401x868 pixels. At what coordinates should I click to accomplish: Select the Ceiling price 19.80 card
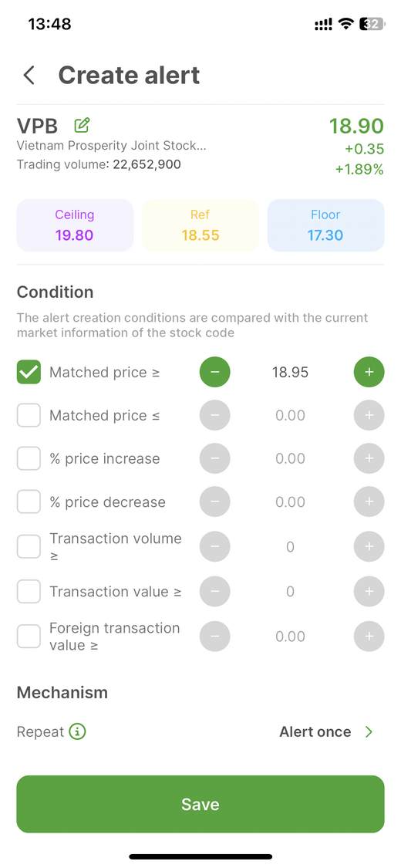point(75,225)
